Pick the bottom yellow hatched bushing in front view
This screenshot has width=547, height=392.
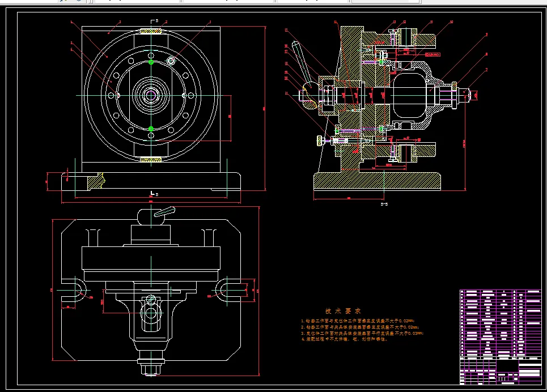[x=151, y=159]
